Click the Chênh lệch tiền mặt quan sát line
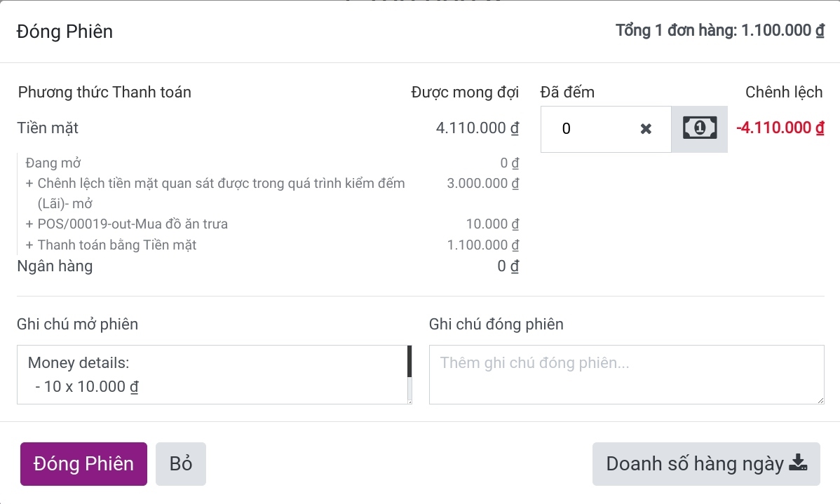840x504 pixels. [215, 193]
